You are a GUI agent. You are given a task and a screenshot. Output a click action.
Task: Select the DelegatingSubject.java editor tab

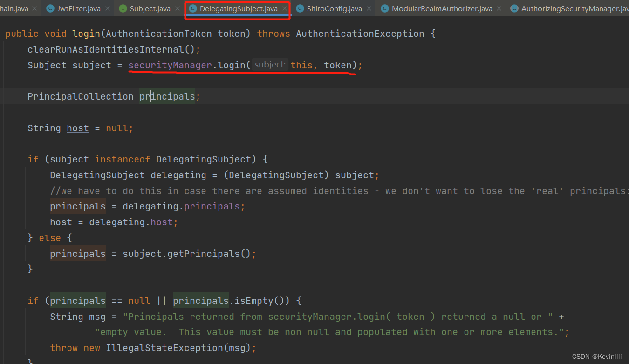tap(239, 9)
